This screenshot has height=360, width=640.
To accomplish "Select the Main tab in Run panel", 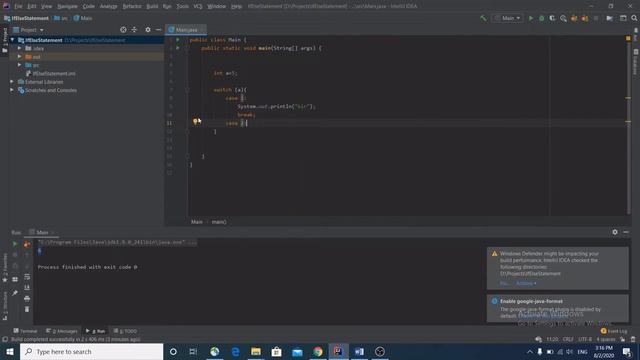I will [x=41, y=232].
